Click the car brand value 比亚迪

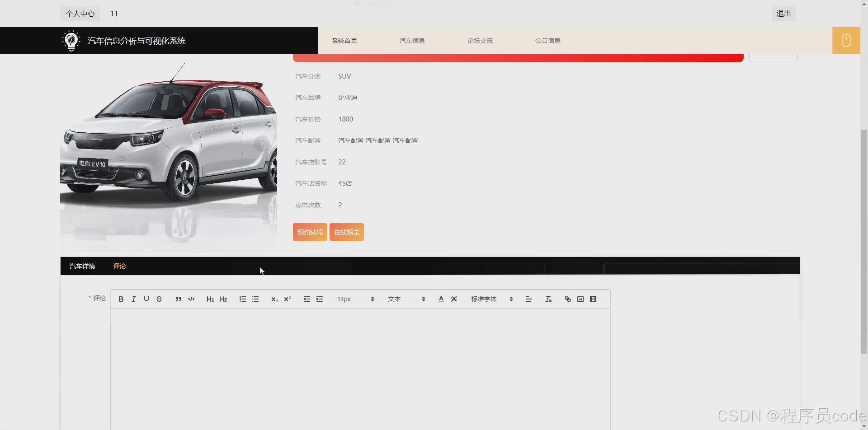(x=347, y=98)
